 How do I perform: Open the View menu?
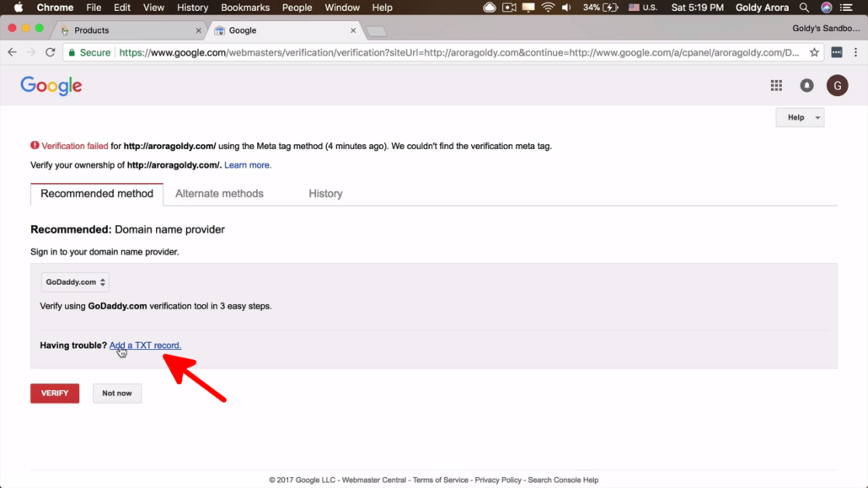point(153,8)
